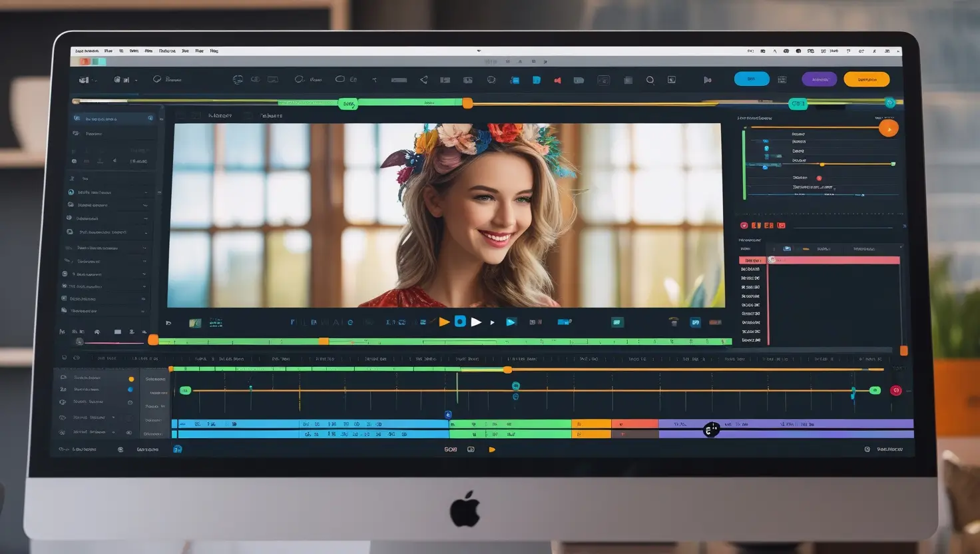The height and width of the screenshot is (554, 980).
Task: Click the red icon at right of playback row
Action: tap(715, 322)
